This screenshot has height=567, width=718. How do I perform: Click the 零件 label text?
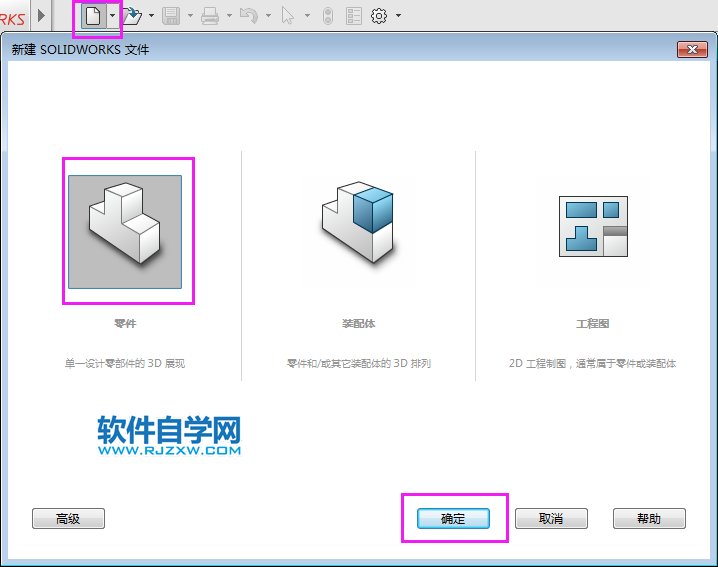click(x=125, y=324)
